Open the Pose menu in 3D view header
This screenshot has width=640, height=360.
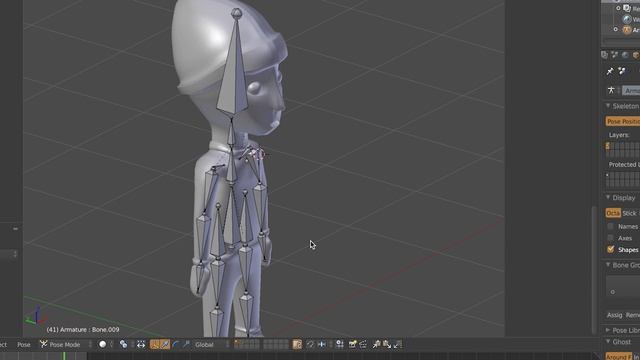(24, 344)
